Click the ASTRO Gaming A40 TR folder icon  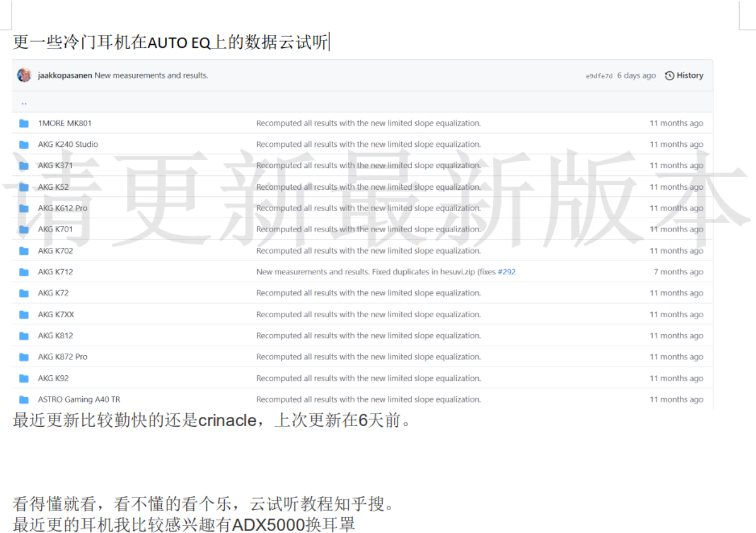(x=24, y=399)
